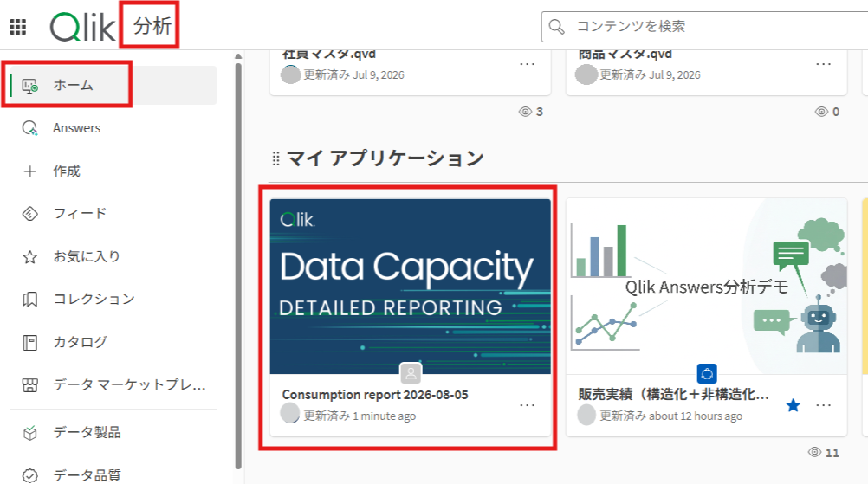Click the avatar on 商品マスタ.qvd card

[586, 74]
